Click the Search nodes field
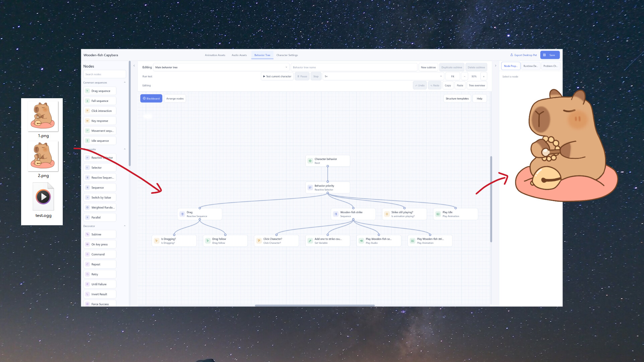 (105, 74)
